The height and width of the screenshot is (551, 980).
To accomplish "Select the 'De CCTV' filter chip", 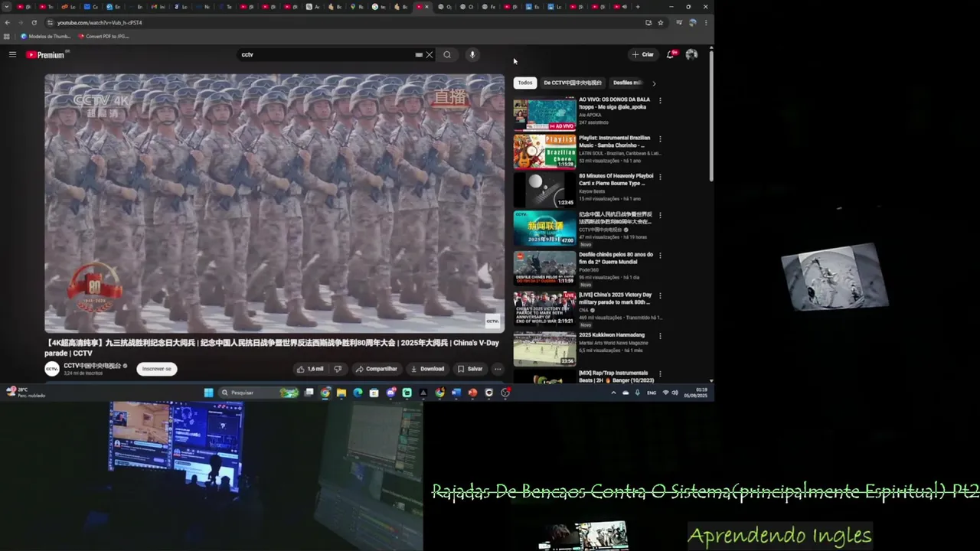I will (x=573, y=83).
